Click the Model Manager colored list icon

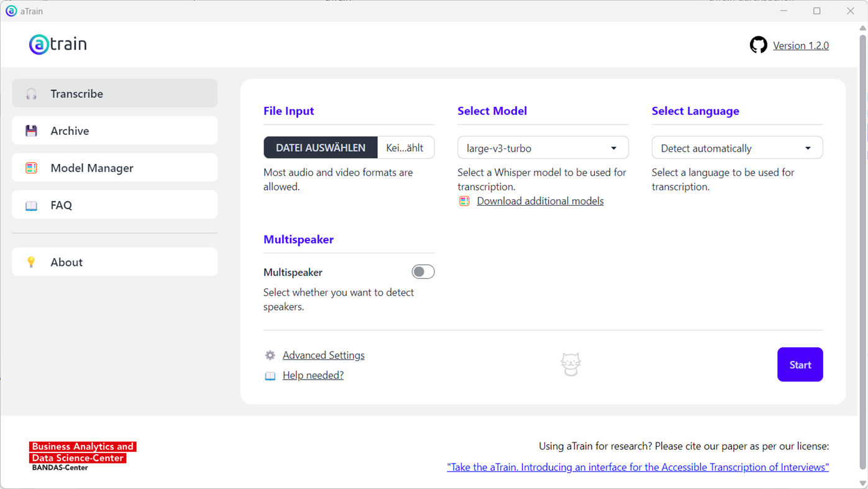point(32,168)
